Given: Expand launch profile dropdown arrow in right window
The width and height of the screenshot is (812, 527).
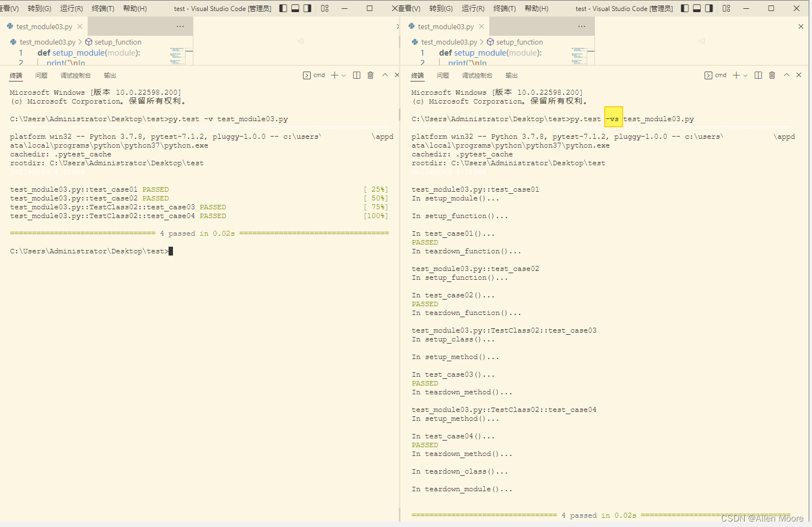Looking at the screenshot, I should coord(745,75).
